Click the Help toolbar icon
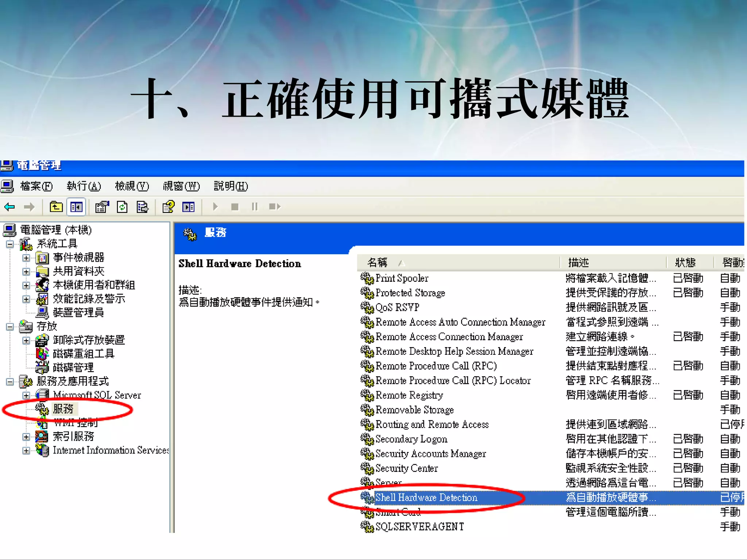The width and height of the screenshot is (747, 560). (169, 207)
